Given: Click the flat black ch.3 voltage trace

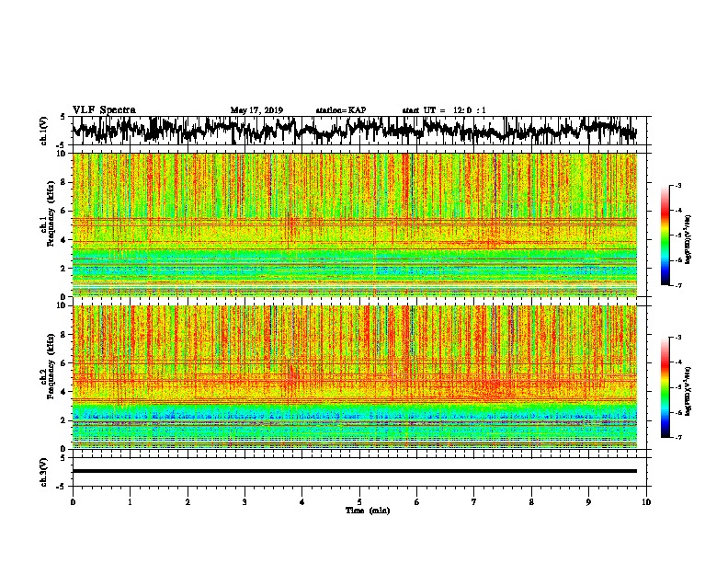Looking at the screenshot, I should click(355, 471).
